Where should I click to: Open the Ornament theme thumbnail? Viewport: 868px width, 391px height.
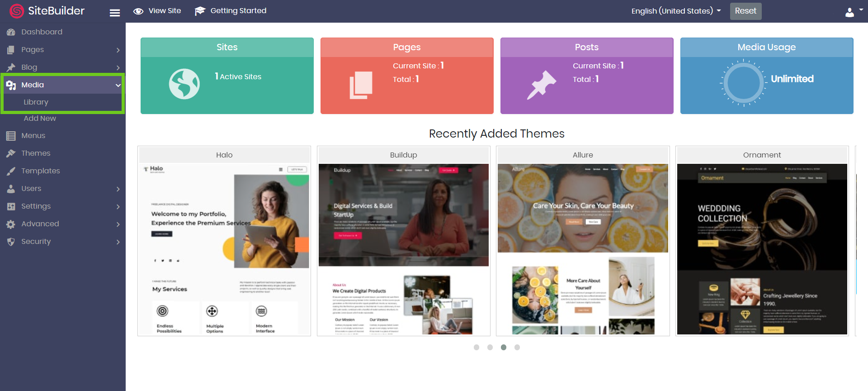[762, 249]
